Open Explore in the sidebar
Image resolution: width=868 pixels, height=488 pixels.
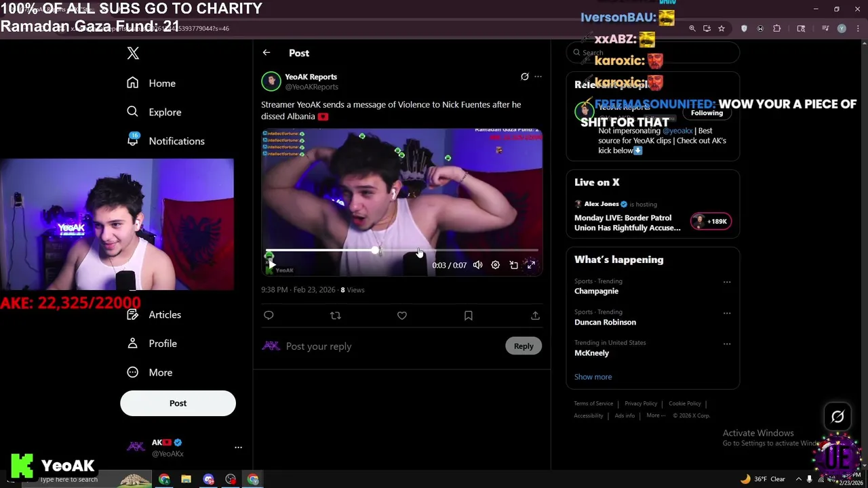tap(165, 112)
